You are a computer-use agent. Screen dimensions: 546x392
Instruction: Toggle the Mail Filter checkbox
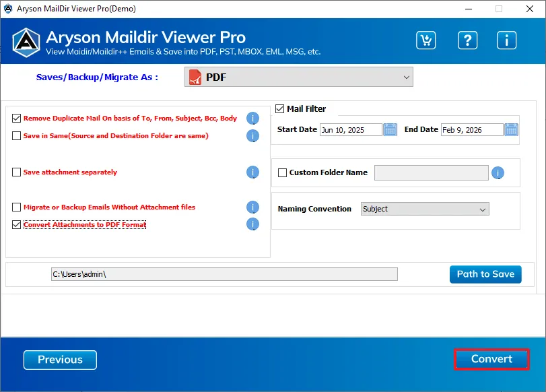279,108
